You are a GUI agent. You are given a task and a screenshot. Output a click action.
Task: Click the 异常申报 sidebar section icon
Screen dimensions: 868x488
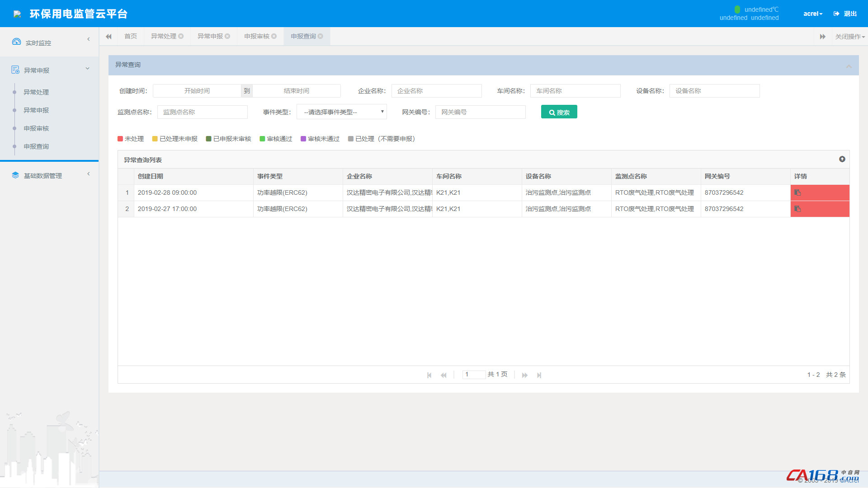pyautogui.click(x=15, y=70)
